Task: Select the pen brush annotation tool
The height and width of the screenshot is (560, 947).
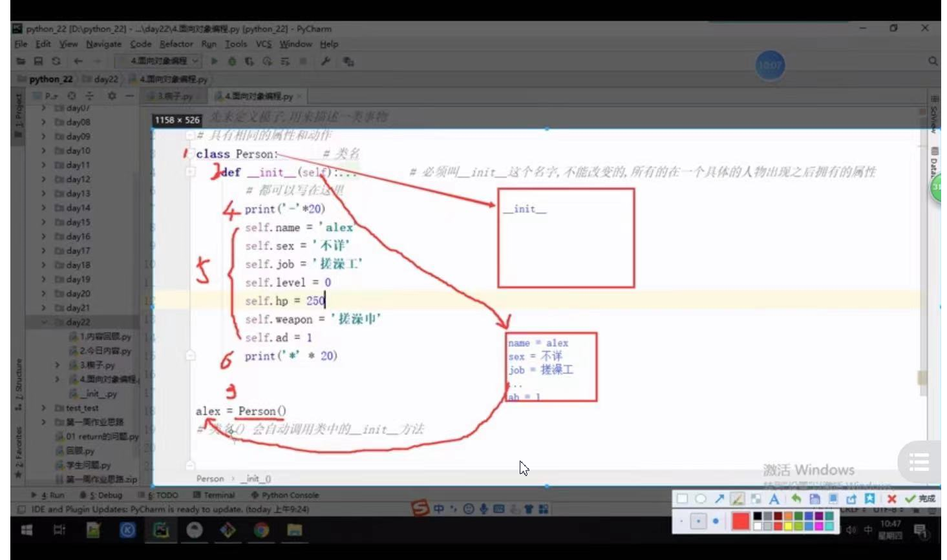Action: [x=738, y=499]
